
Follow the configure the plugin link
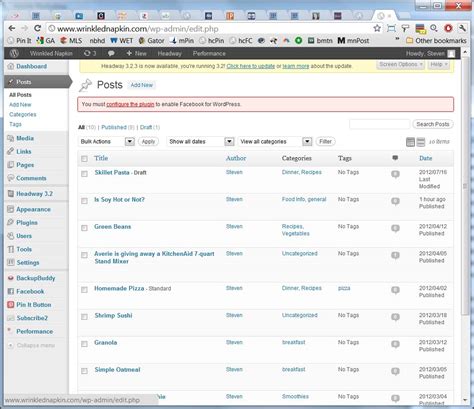coord(130,104)
